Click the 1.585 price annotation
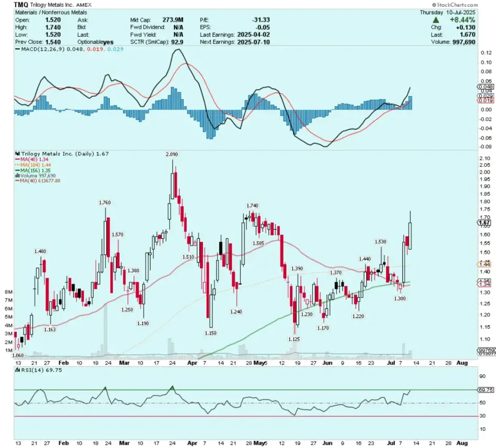496x448 pixels. click(x=258, y=243)
